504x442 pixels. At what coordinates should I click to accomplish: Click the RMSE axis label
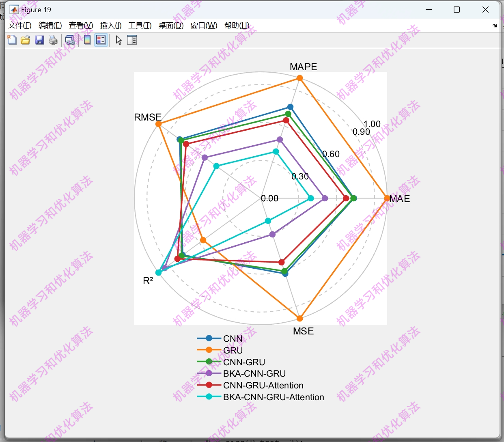coord(148,117)
